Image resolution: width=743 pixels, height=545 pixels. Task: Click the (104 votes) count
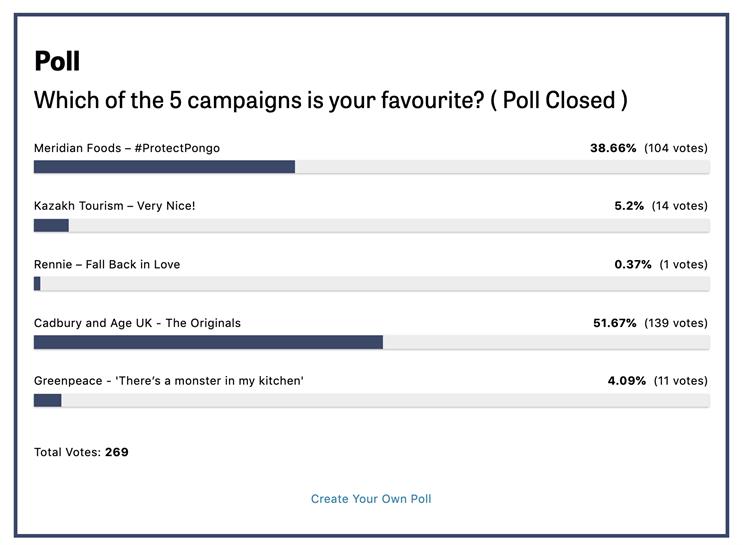[676, 148]
